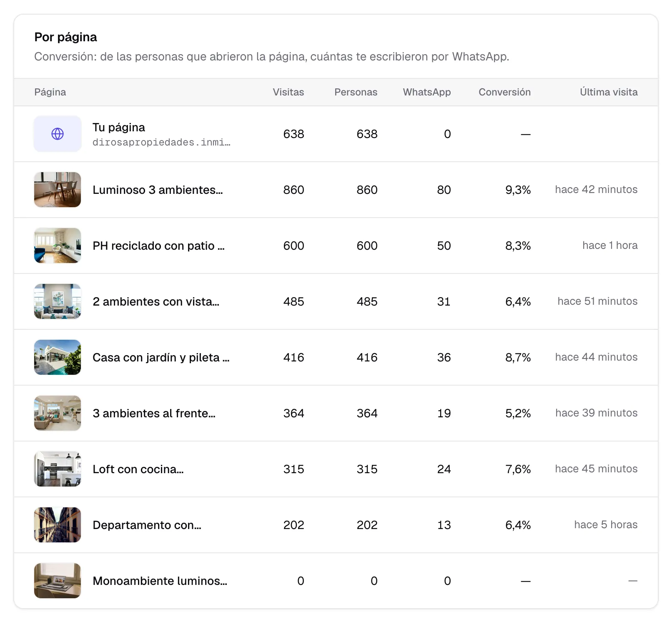Open Casa con jardín y pileta listing title
672x622 pixels.
[161, 357]
